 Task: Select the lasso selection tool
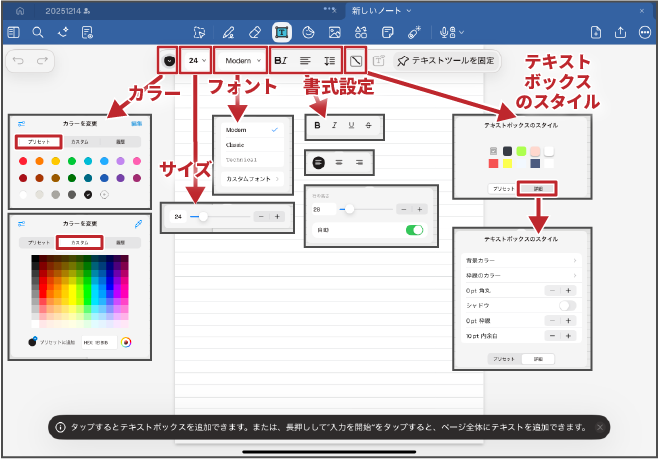199,32
